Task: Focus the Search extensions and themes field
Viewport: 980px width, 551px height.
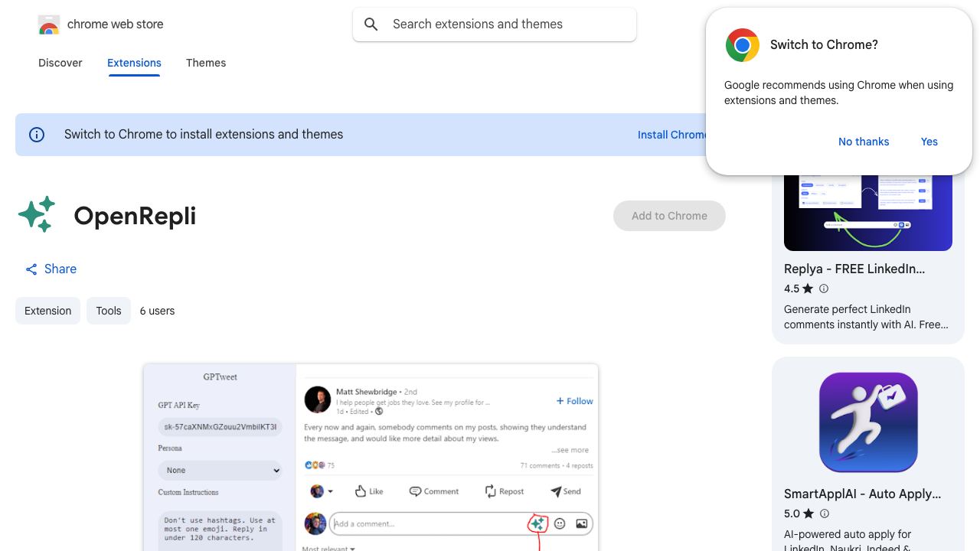Action: pyautogui.click(x=495, y=24)
